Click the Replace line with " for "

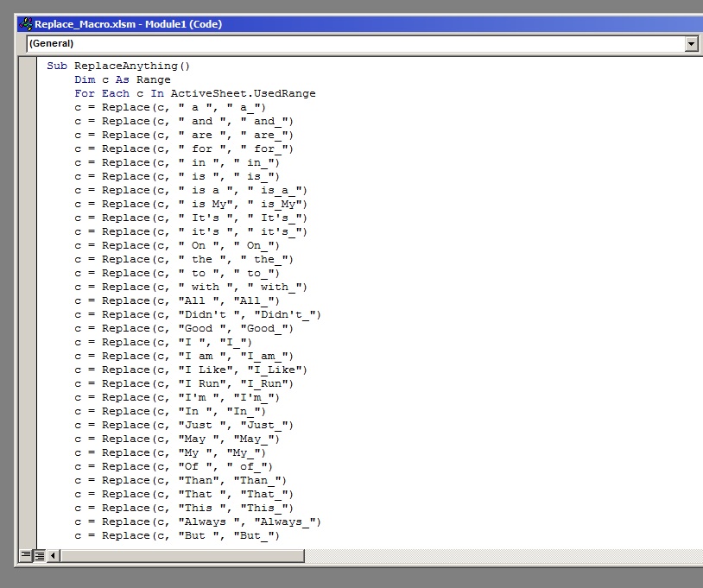[184, 149]
